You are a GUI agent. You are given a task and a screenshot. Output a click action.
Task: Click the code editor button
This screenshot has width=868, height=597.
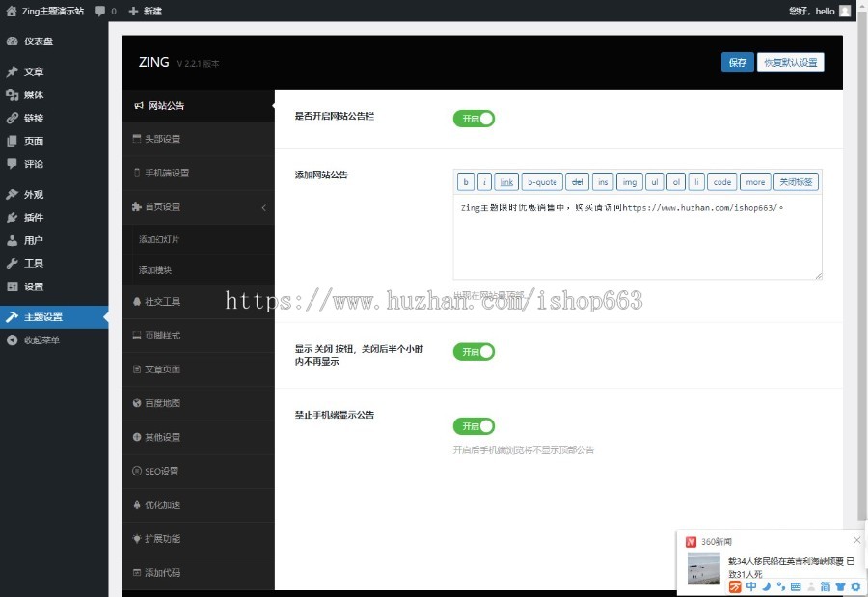[721, 181]
